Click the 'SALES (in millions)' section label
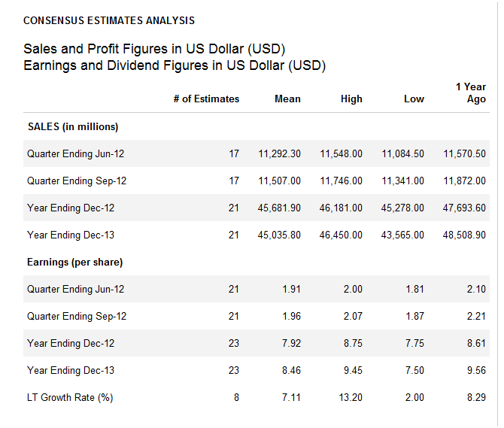 coord(72,126)
